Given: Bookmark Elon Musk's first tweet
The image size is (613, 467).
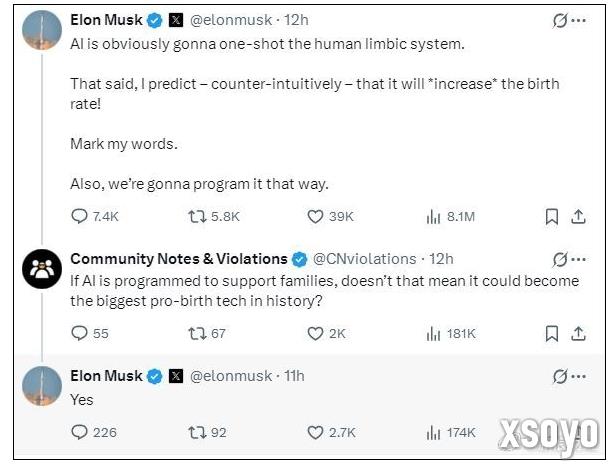Looking at the screenshot, I should [x=552, y=216].
